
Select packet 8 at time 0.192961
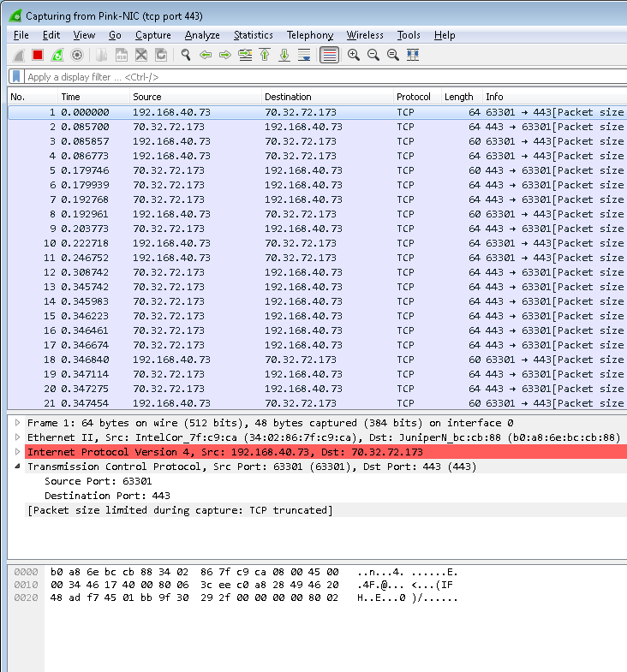pos(318,214)
